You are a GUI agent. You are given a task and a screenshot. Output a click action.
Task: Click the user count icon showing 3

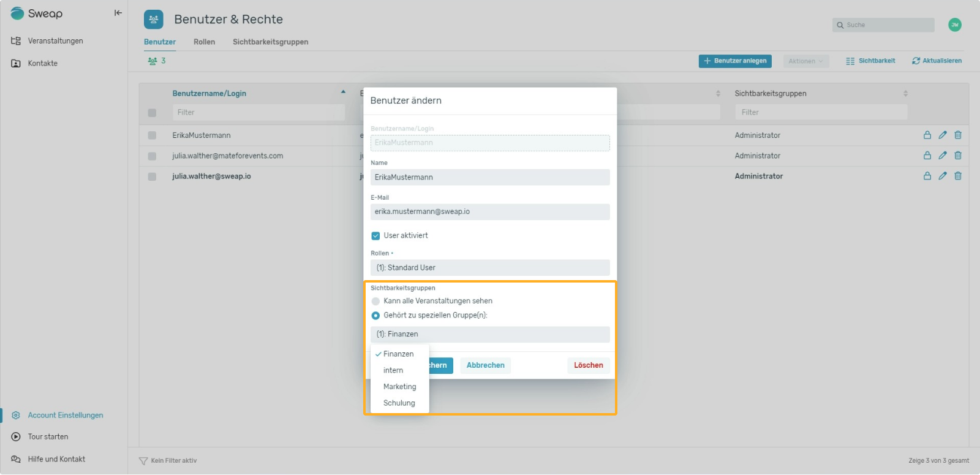pyautogui.click(x=153, y=61)
